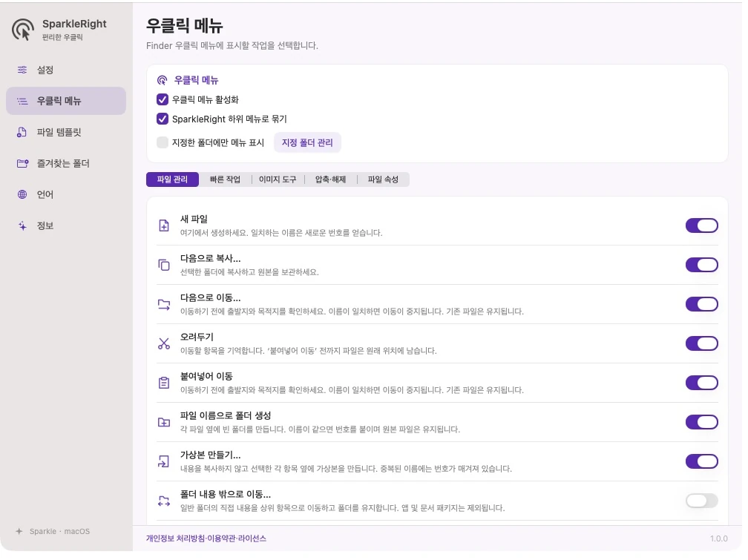The height and width of the screenshot is (560, 748).
Task: Click the 파일 템플릿 document icon
Action: (22, 132)
